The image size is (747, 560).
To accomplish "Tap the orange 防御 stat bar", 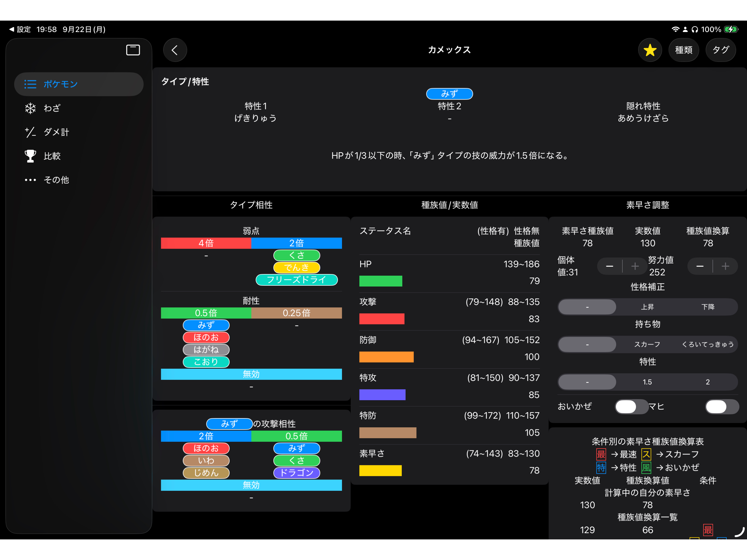I will [x=386, y=357].
